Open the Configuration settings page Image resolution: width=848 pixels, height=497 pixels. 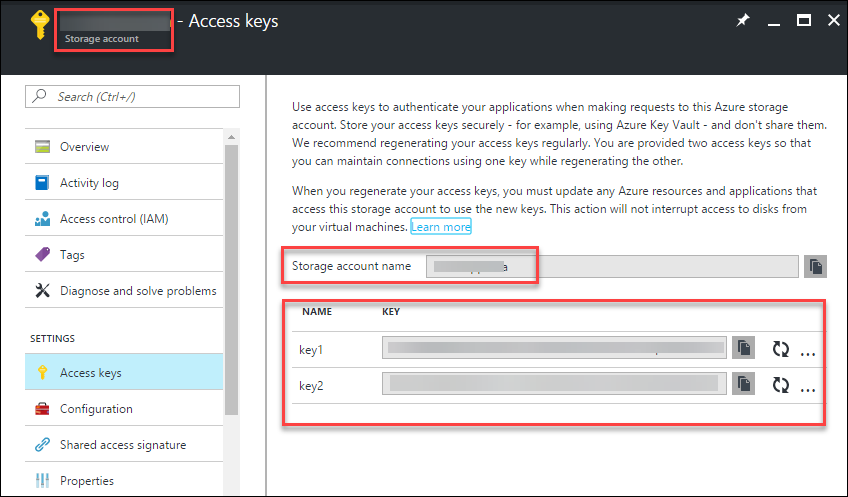pos(124,408)
